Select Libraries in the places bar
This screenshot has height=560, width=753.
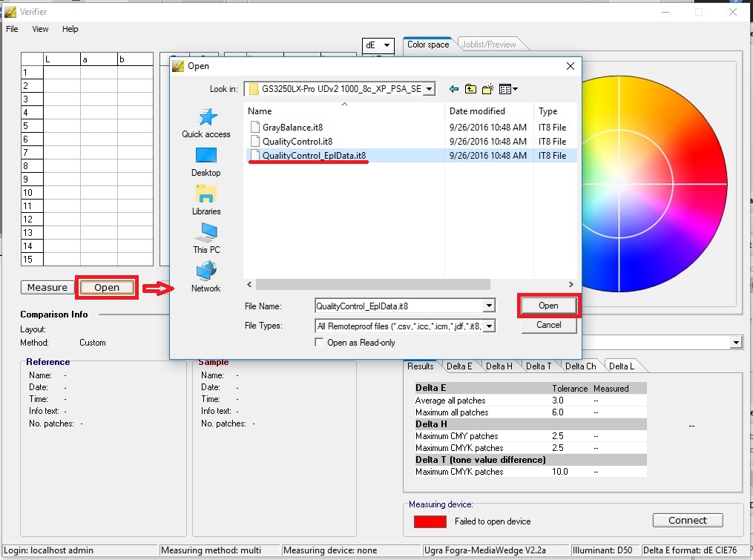(x=206, y=200)
